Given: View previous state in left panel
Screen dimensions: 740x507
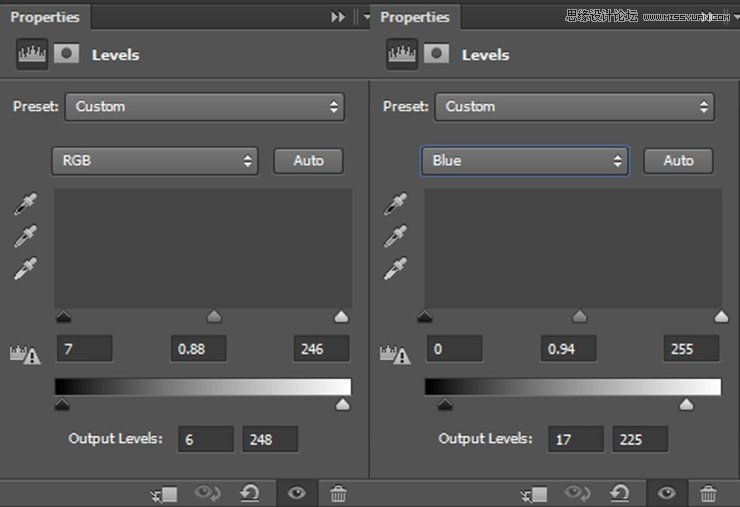Looking at the screenshot, I should pos(207,493).
